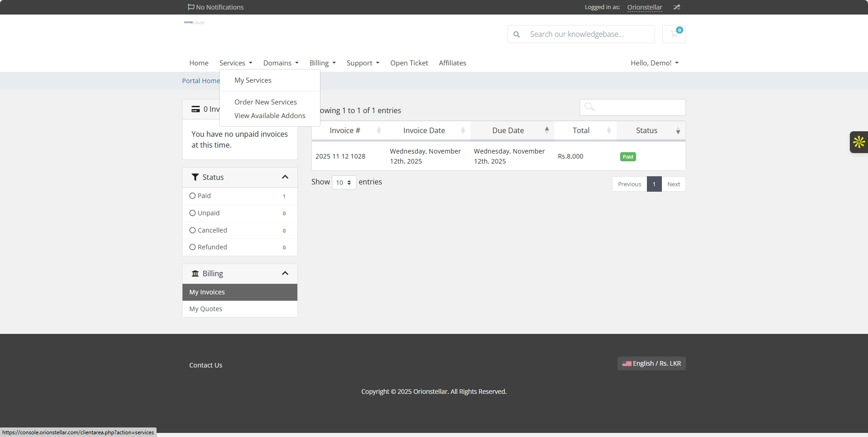This screenshot has width=868, height=437.
Task: Click the shopping cart icon
Action: tap(674, 34)
